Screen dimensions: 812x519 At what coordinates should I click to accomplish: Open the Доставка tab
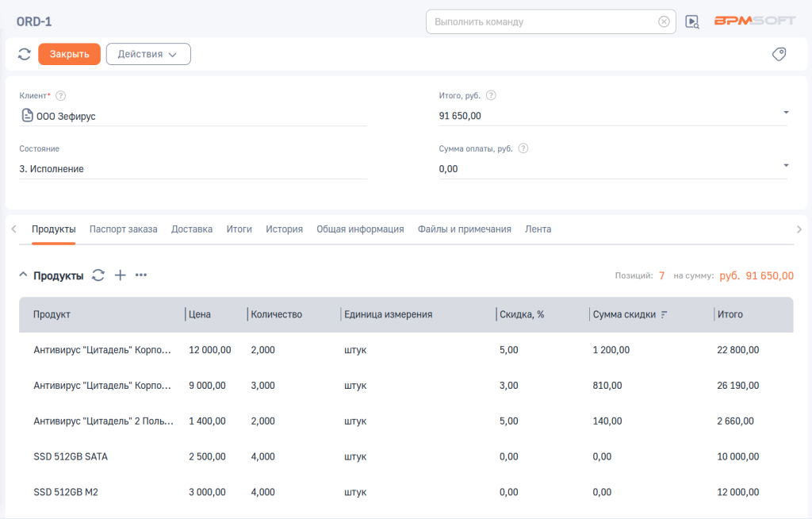(x=192, y=229)
